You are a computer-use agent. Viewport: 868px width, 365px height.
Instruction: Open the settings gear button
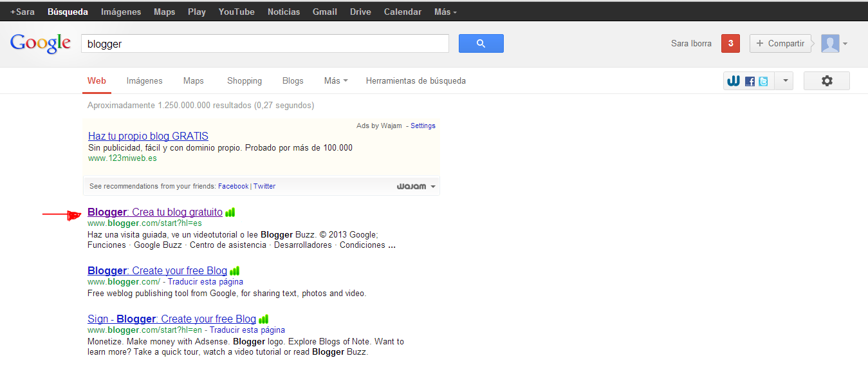(827, 80)
